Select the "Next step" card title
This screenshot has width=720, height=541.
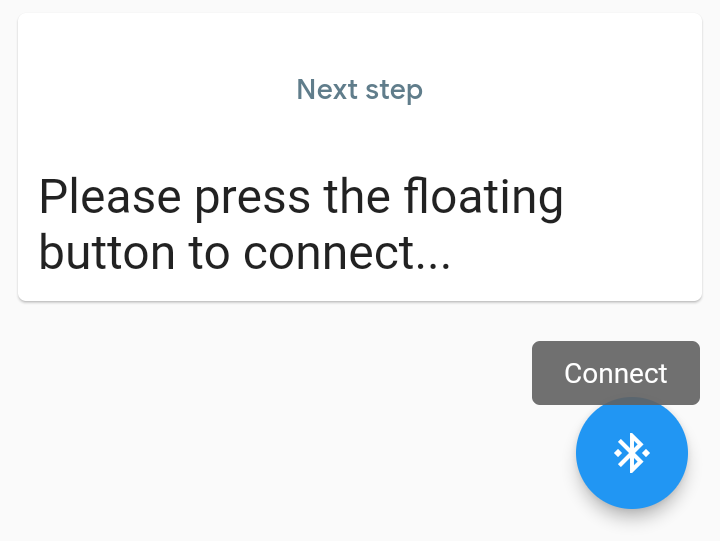(x=360, y=89)
